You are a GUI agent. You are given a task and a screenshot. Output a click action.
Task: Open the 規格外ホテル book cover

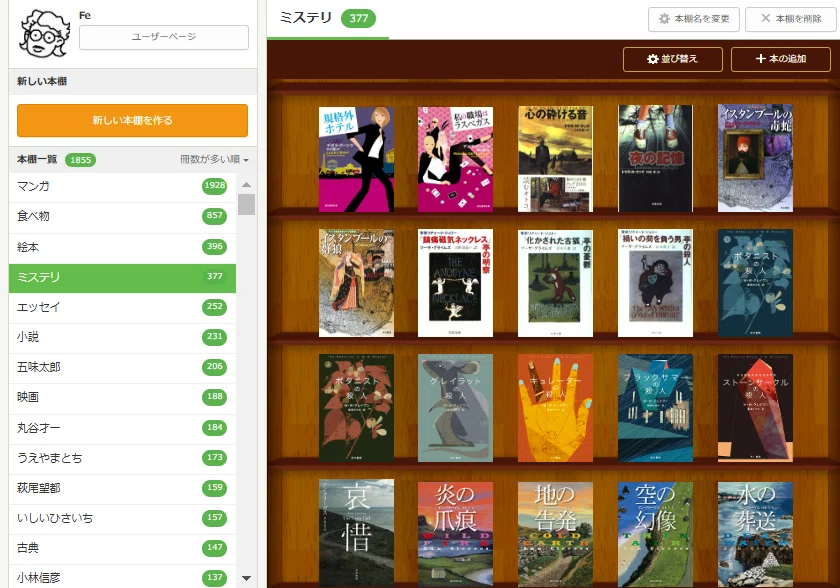[356, 159]
